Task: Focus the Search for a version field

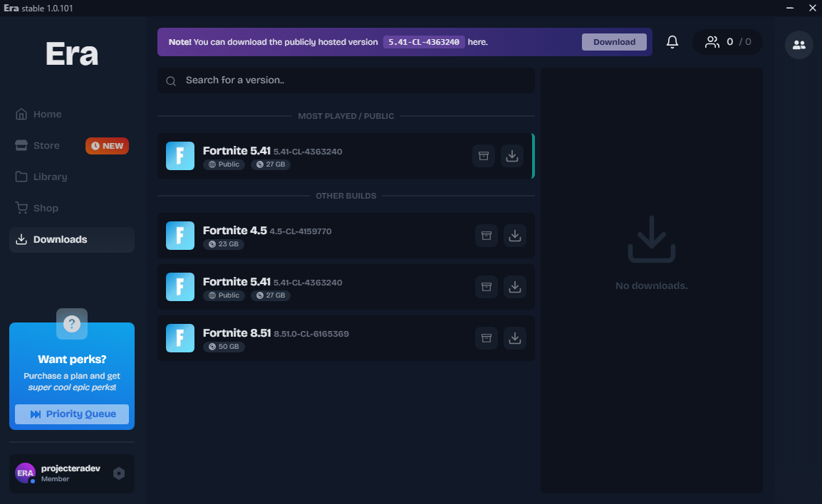Action: pos(346,80)
